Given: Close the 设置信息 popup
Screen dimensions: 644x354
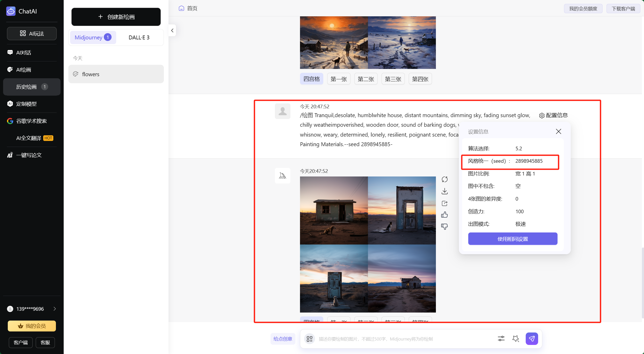Looking at the screenshot, I should click(x=558, y=131).
